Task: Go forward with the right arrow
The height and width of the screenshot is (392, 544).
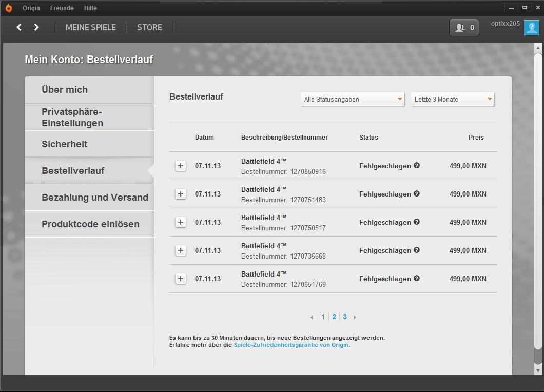Action: click(36, 27)
